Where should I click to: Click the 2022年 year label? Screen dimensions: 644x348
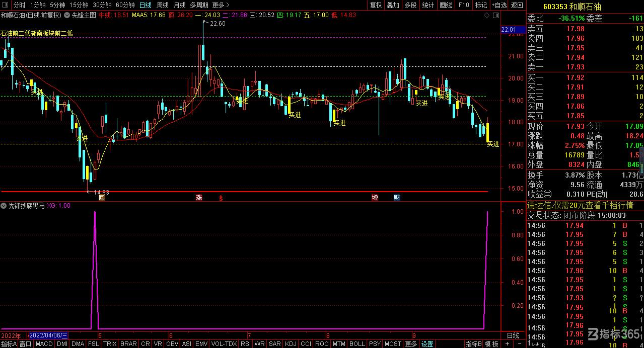[11, 335]
